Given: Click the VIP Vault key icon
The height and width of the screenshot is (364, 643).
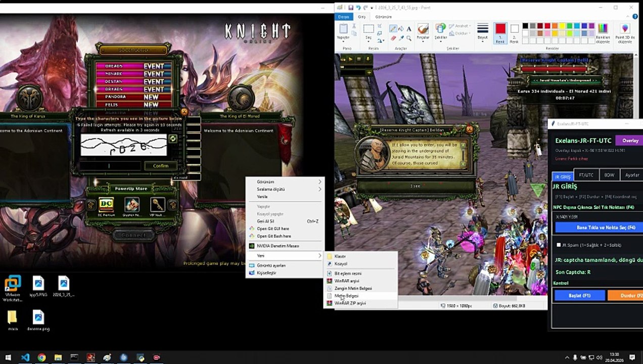Looking at the screenshot, I should (x=157, y=205).
